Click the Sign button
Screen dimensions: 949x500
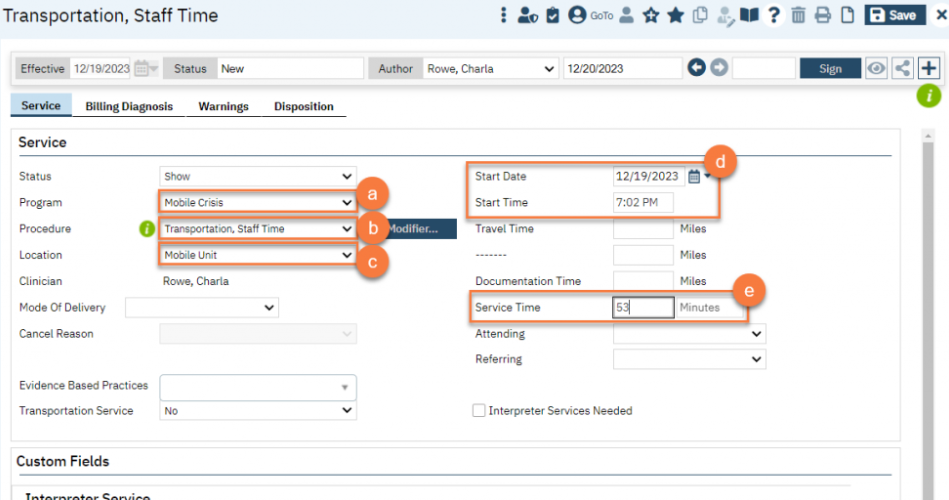(x=830, y=68)
